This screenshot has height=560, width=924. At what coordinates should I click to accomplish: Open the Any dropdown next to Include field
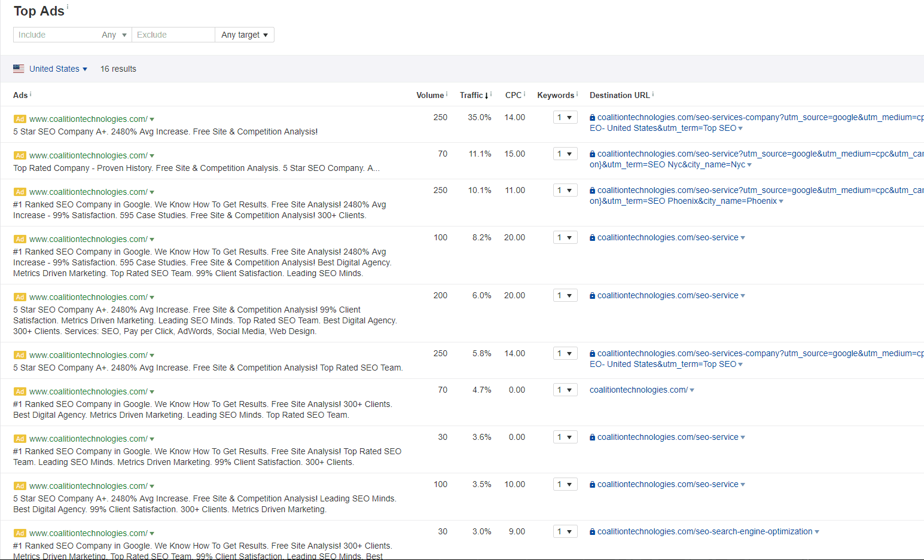point(114,35)
